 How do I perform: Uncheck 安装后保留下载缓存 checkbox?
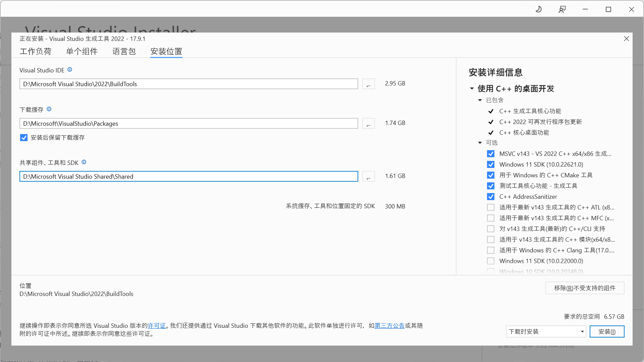coord(24,138)
